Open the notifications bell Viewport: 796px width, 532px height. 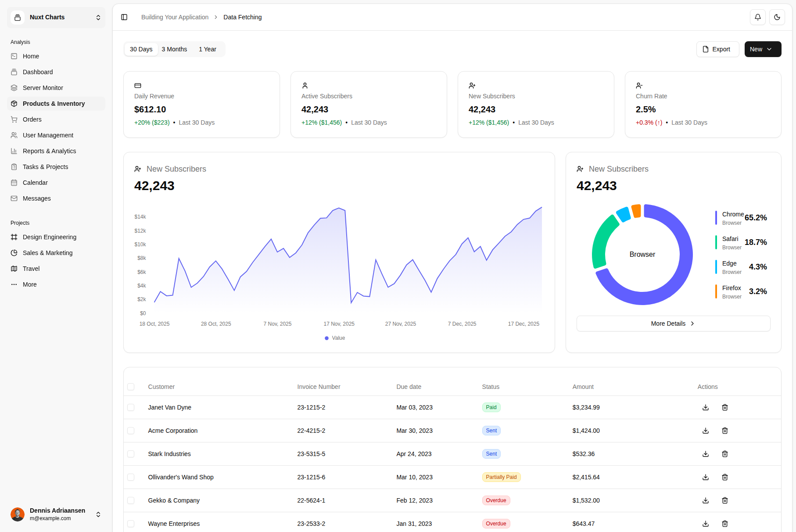(757, 17)
